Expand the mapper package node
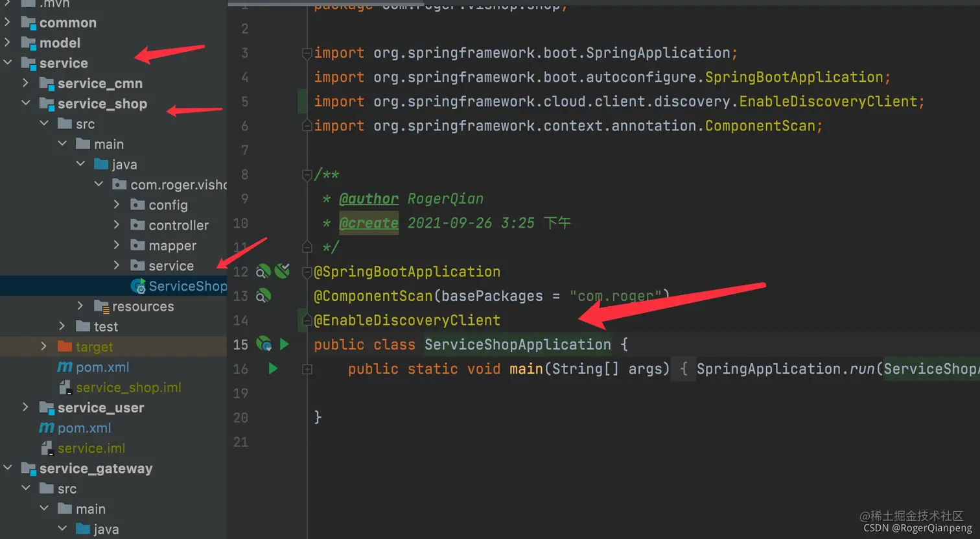 point(117,245)
